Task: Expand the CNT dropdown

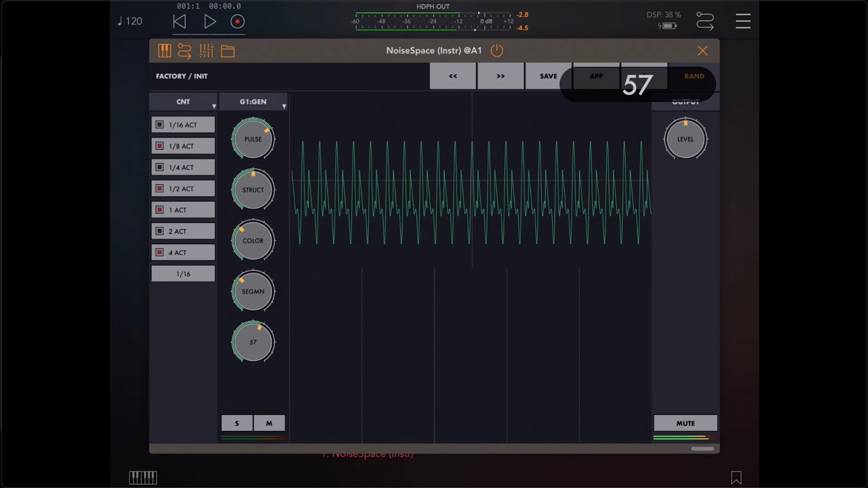Action: tap(183, 102)
